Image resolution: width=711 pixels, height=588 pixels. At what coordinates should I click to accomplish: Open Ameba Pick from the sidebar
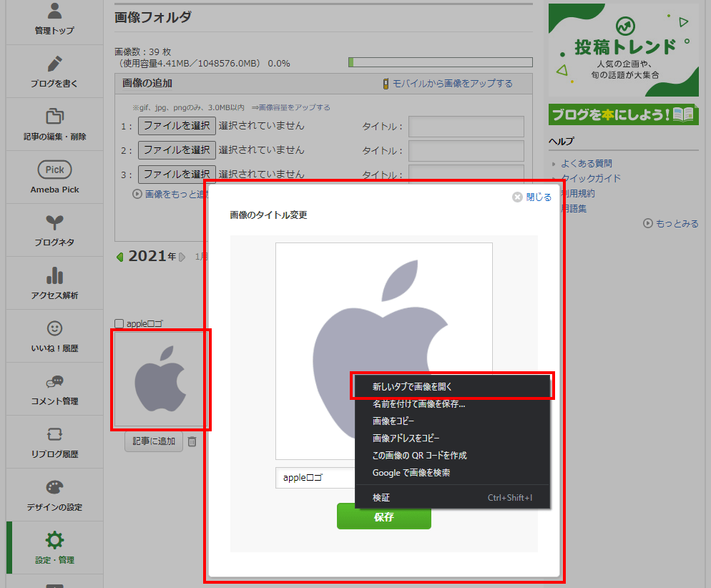[54, 177]
